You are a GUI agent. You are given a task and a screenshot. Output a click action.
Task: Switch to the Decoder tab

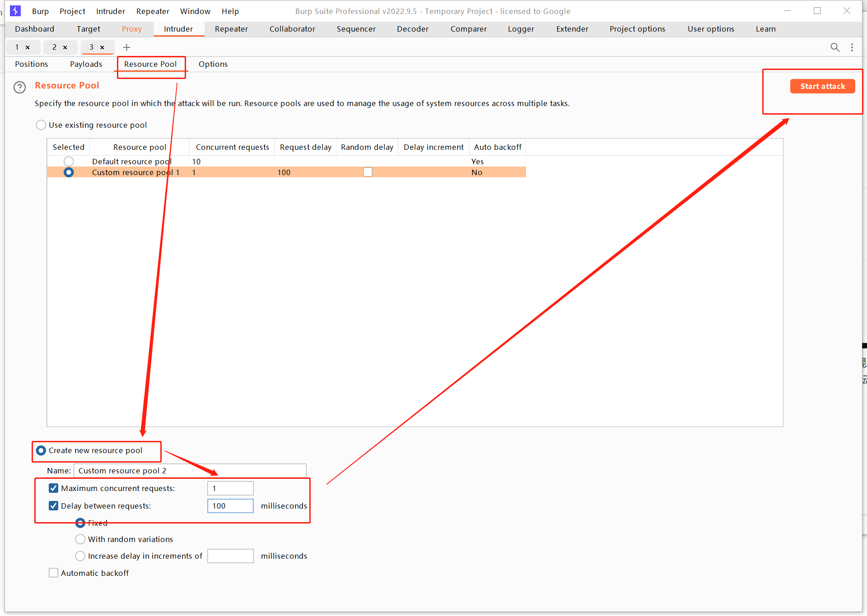[413, 29]
